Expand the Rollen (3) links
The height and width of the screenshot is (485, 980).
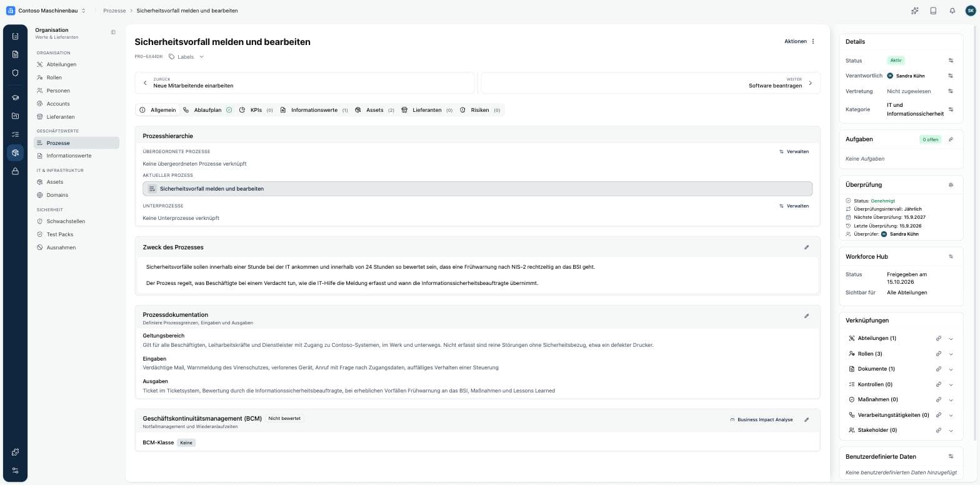(x=951, y=354)
